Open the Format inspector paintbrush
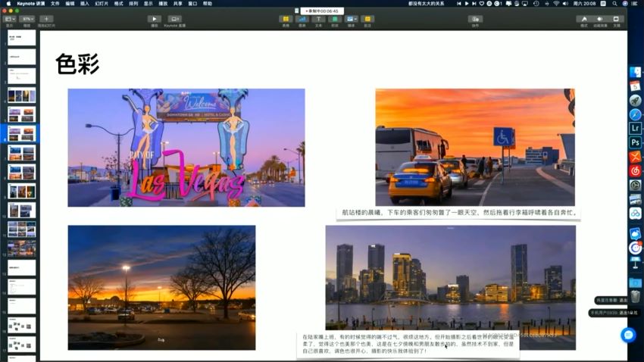 point(584,19)
